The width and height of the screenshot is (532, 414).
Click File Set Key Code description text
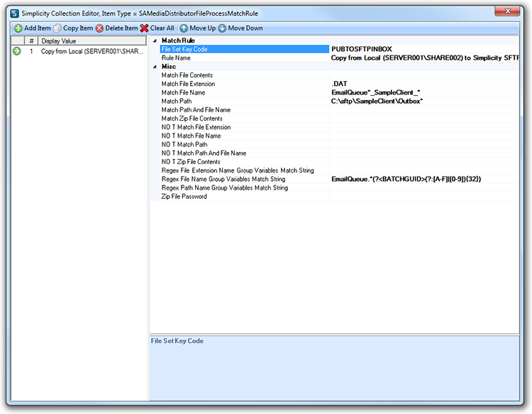click(177, 341)
